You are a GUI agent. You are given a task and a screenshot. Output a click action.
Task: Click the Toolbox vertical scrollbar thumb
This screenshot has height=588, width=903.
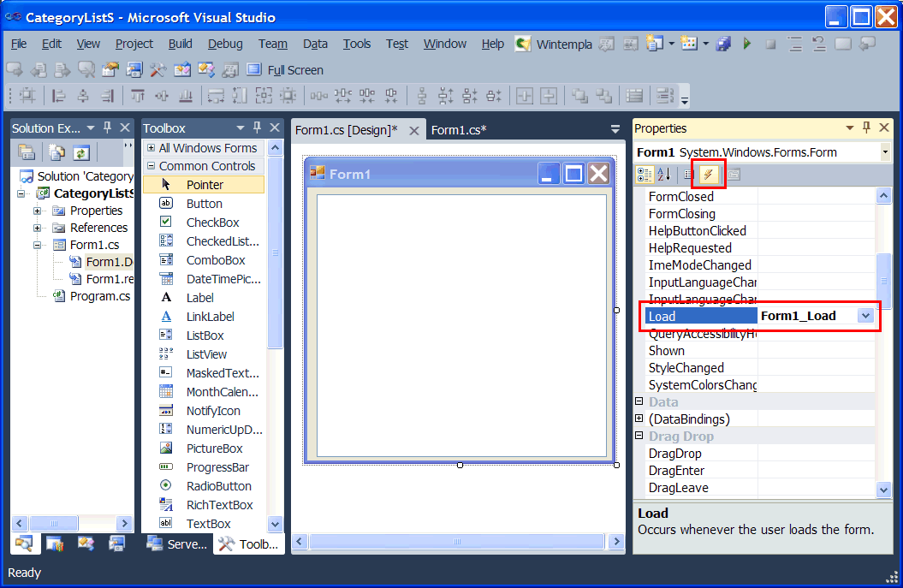[276, 252]
